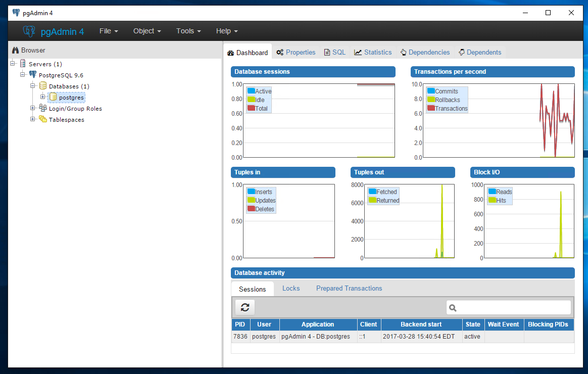Expand the Login/Group Roles node
The width and height of the screenshot is (588, 374).
pyautogui.click(x=33, y=108)
